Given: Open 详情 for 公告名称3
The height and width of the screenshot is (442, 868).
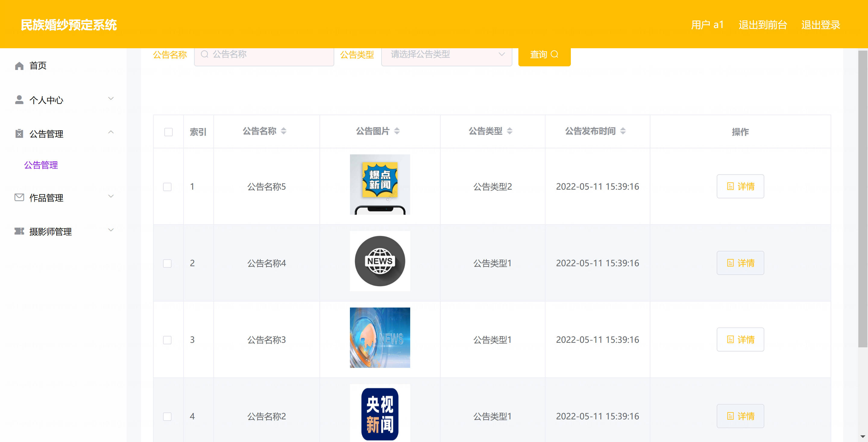Looking at the screenshot, I should tap(740, 339).
